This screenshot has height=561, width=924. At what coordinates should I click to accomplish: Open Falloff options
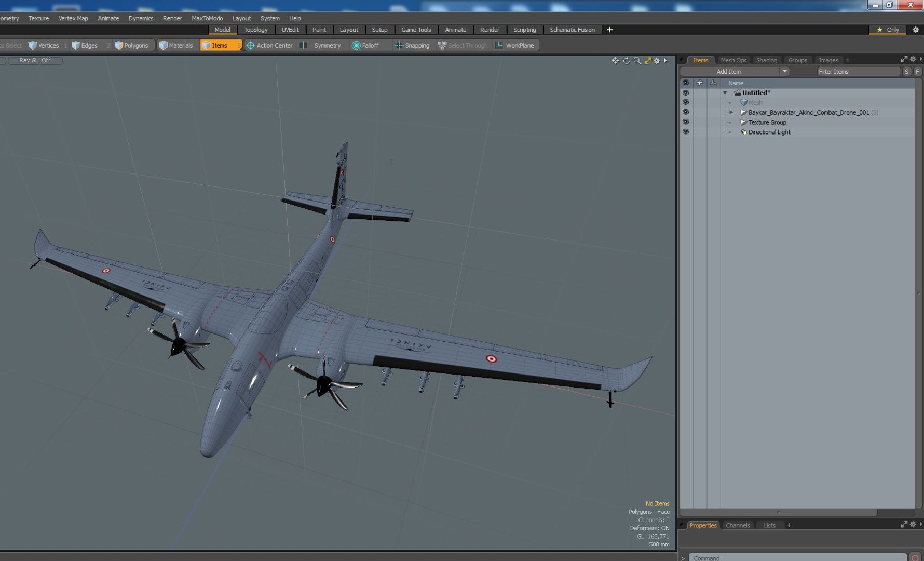pos(366,45)
